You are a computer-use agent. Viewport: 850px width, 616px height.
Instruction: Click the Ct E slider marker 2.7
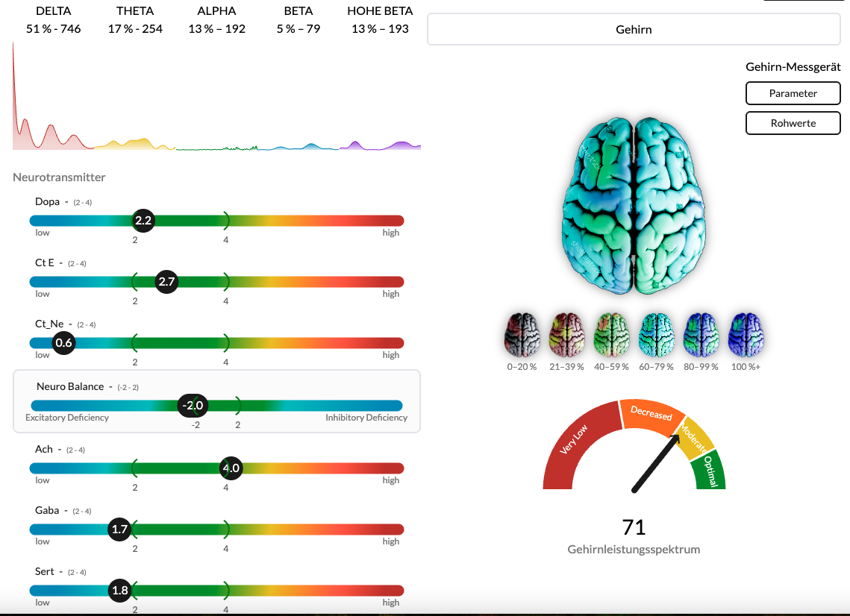tap(166, 282)
